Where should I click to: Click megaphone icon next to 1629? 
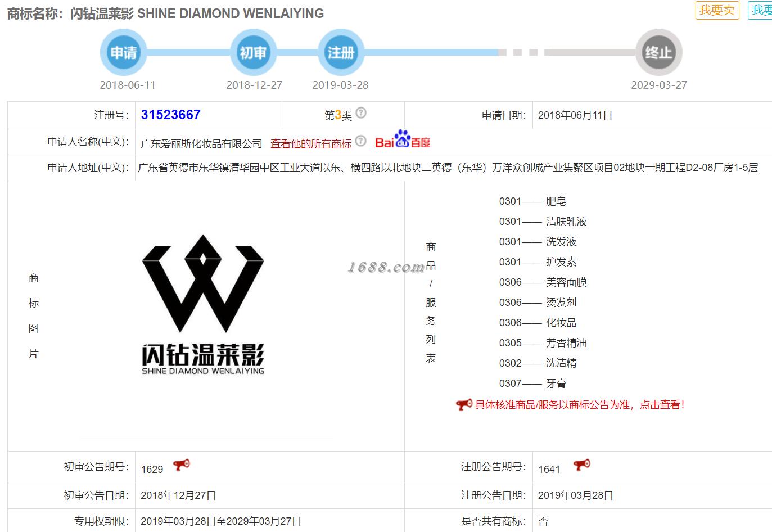pos(181,465)
